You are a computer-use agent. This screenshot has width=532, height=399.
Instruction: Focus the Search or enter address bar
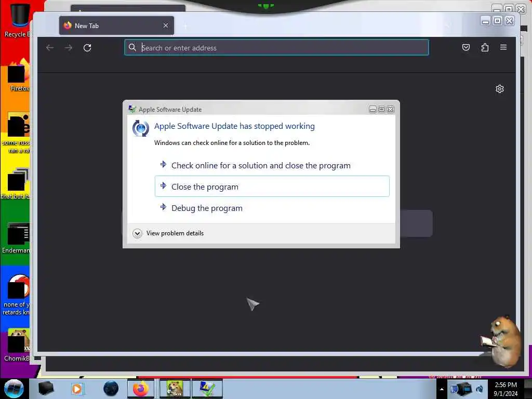(276, 47)
